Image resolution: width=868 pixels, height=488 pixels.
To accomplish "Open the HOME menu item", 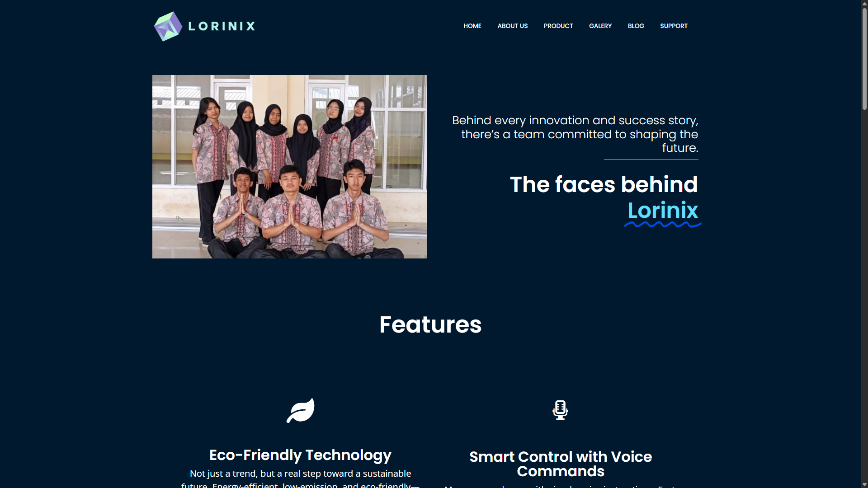I will point(472,26).
